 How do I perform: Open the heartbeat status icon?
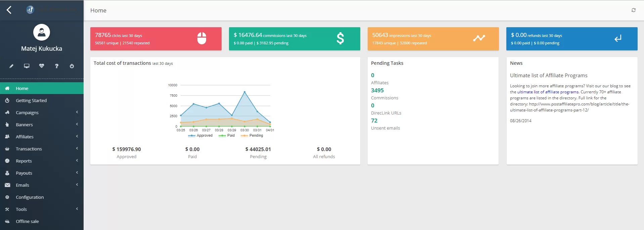[42, 66]
